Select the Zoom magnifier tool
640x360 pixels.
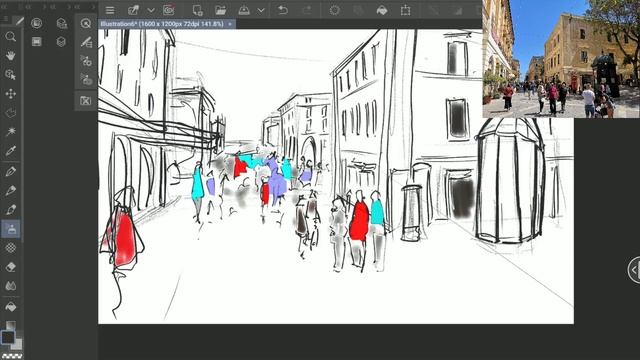point(11,37)
